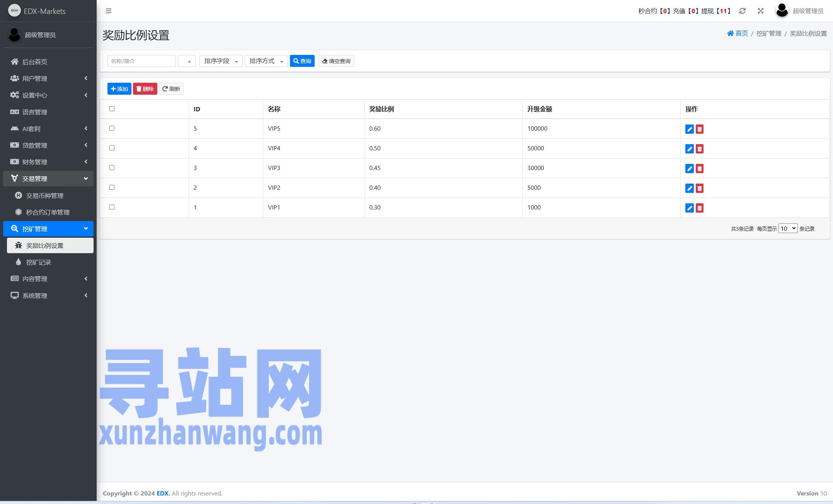Tick the select-all checkbox in table header
The height and width of the screenshot is (504, 833).
[x=112, y=109]
